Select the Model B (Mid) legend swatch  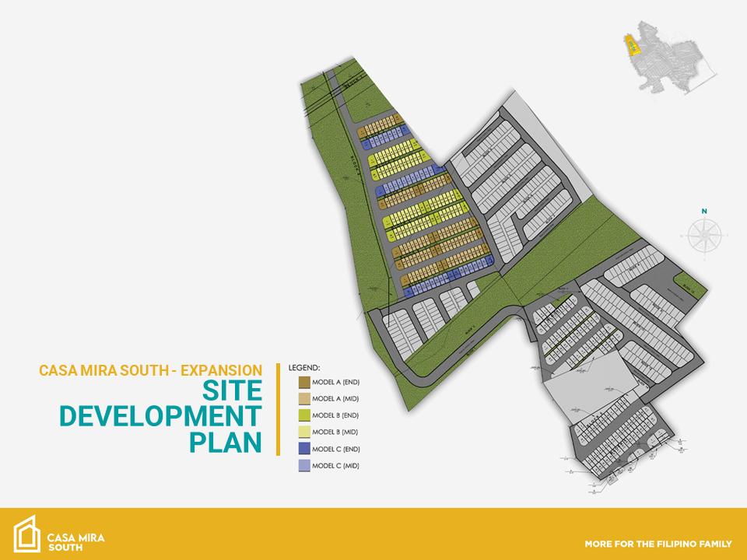point(303,432)
